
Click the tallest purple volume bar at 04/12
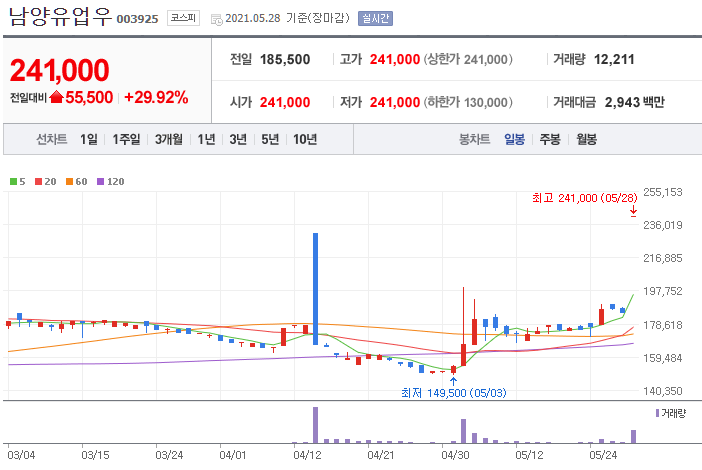pos(315,425)
